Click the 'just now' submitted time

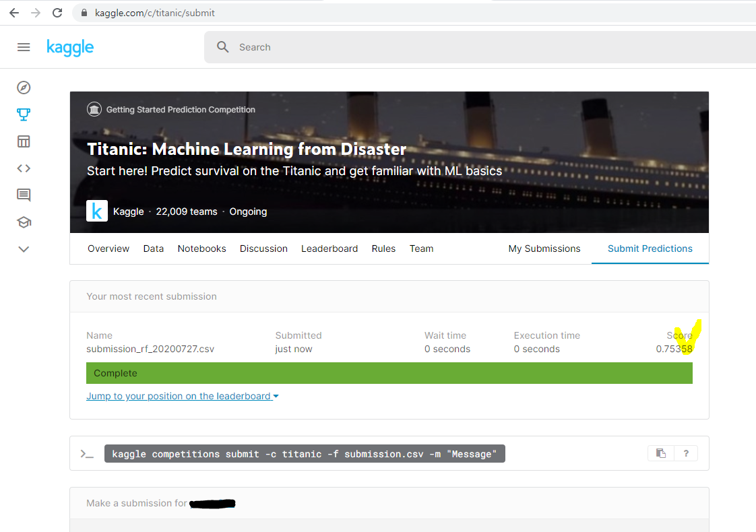pyautogui.click(x=294, y=349)
